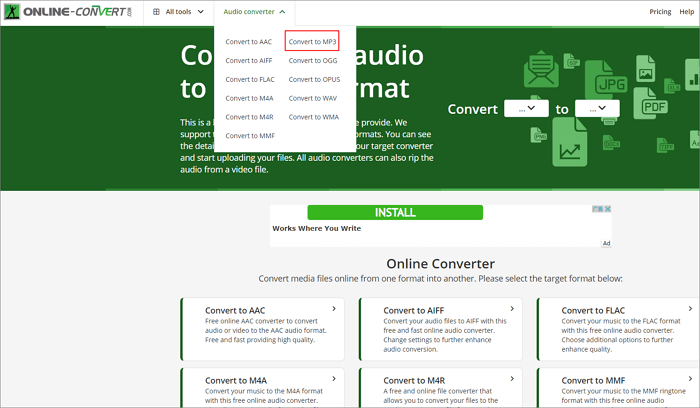Pick Convert to OPUS in the dropdown menu
700x408 pixels.
(314, 79)
